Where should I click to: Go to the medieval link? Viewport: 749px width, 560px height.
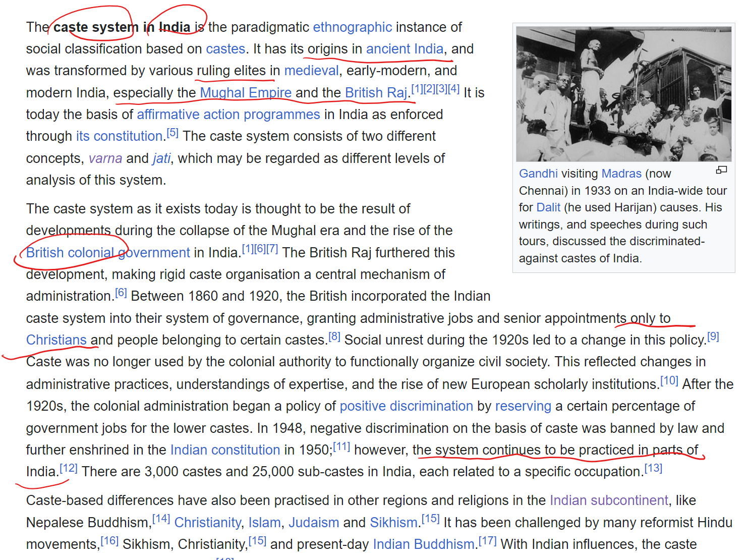[x=311, y=71]
